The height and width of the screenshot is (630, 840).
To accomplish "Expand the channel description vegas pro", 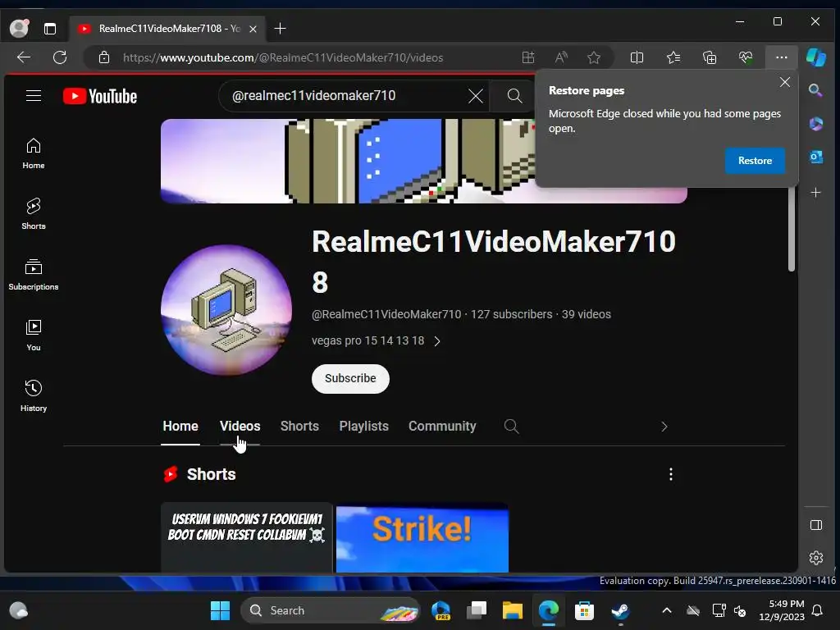I will click(x=376, y=341).
